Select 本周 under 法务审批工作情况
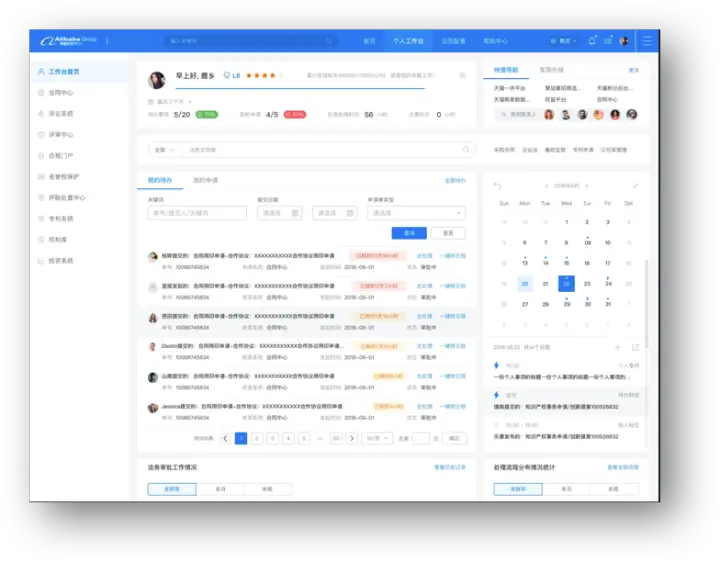This screenshot has width=720, height=562. click(x=268, y=489)
